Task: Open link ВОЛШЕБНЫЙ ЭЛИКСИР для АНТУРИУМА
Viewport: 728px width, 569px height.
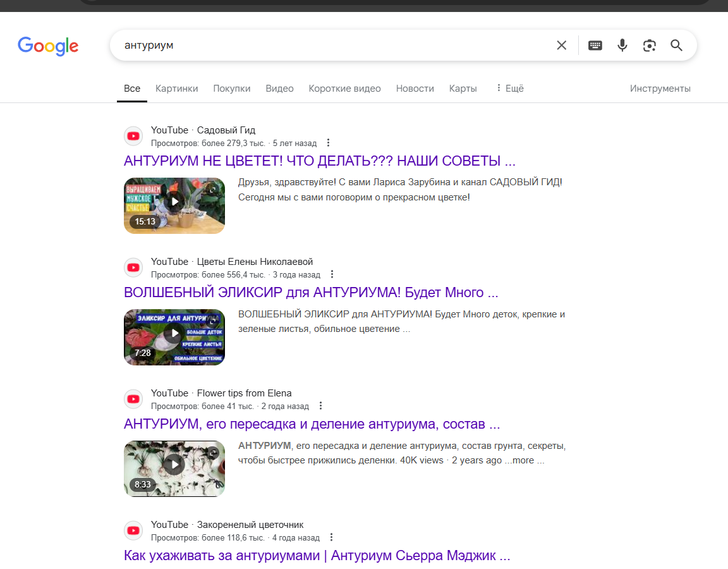Action: click(311, 292)
